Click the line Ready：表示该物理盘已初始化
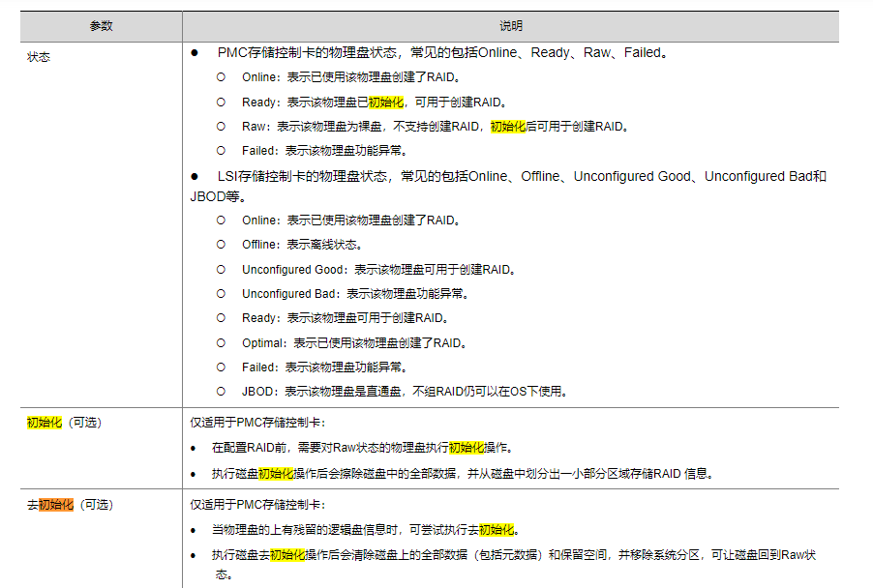Viewport: 873px width, 588px height. (375, 103)
